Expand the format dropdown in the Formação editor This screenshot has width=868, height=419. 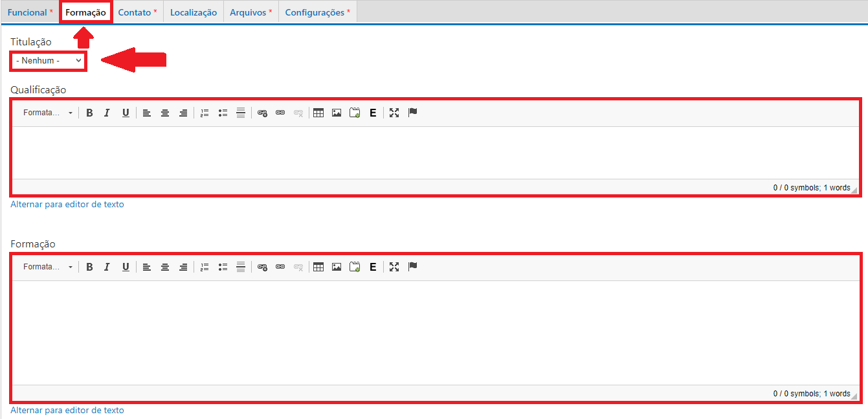point(48,267)
